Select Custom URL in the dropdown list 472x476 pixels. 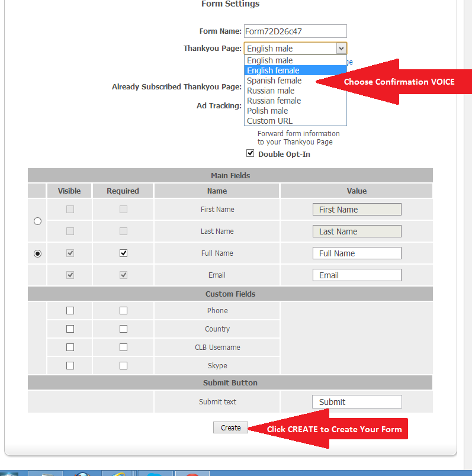[x=270, y=121]
